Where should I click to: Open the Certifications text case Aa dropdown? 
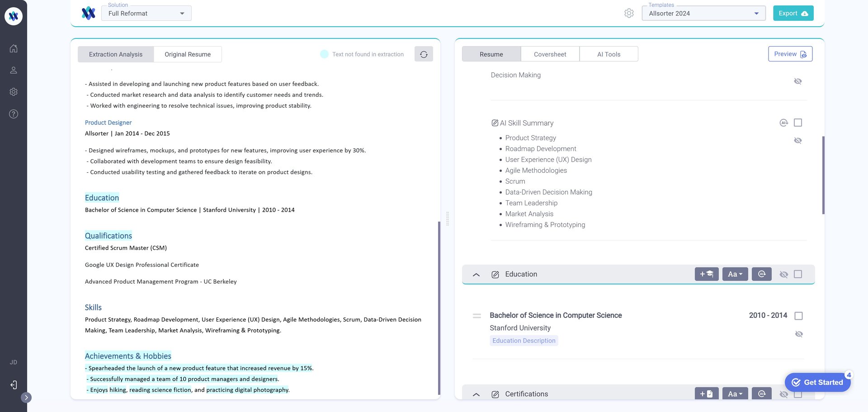point(735,393)
